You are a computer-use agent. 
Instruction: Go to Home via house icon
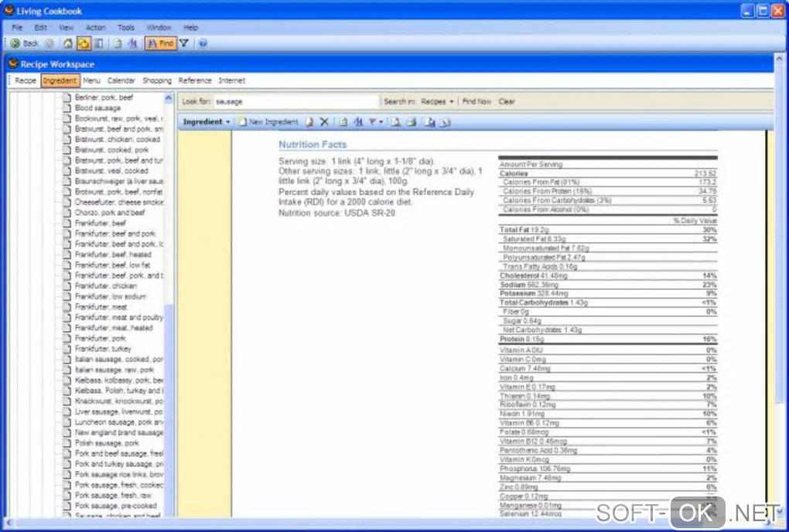(x=68, y=43)
